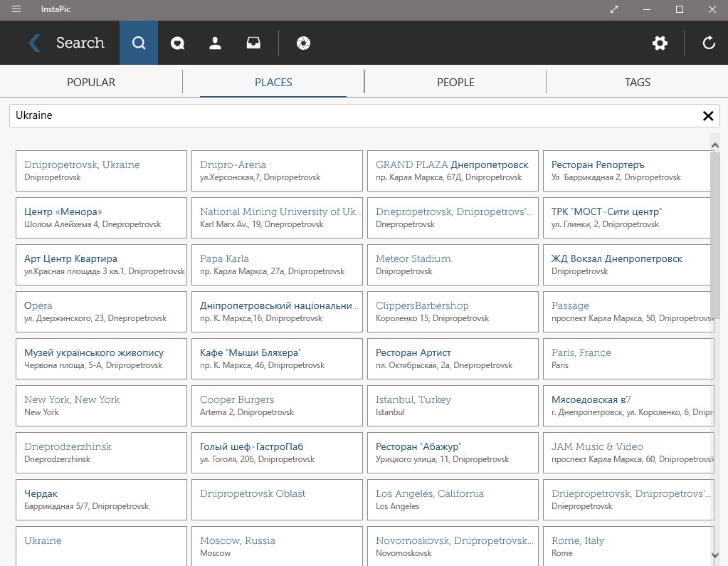The image size is (728, 566).
Task: Switch to the PLACES tab
Action: [273, 83]
